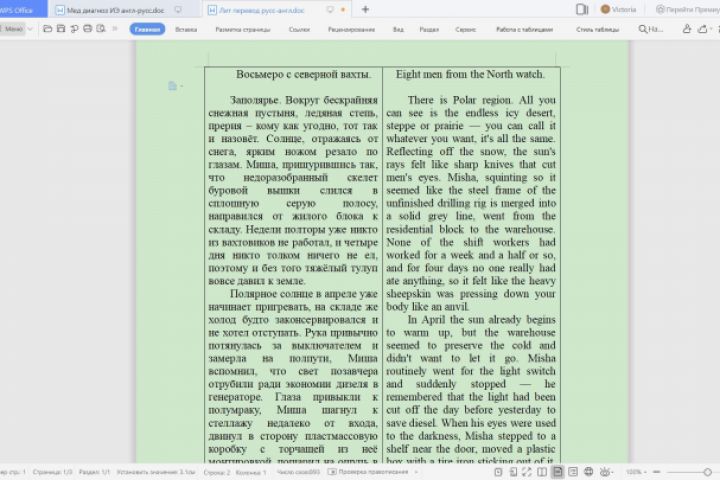The image size is (720, 480).
Task: Toggle Проверка правописания spell check
Action: pos(368,472)
